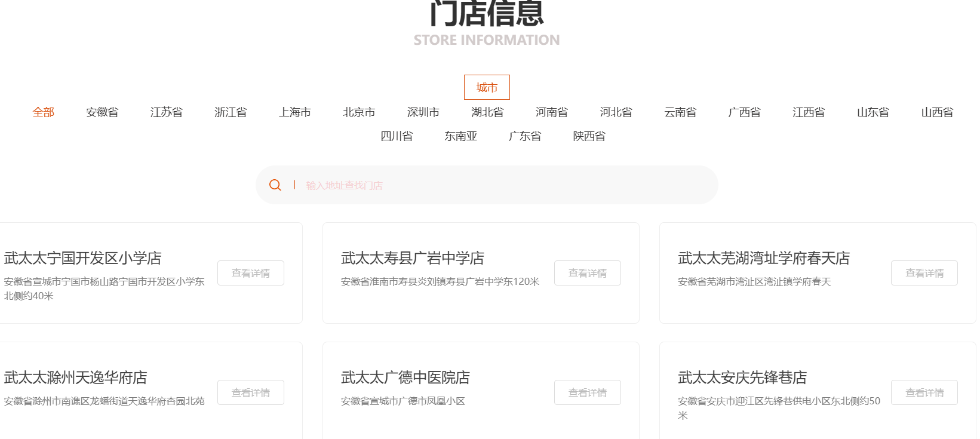Open 查看详情 for 武太太寿县广岩中学店

pyautogui.click(x=587, y=273)
